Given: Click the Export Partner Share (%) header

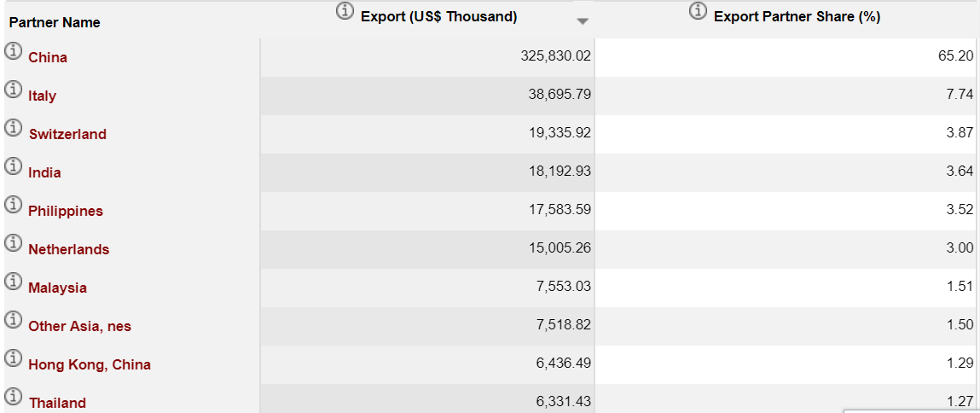Looking at the screenshot, I should pos(797,16).
